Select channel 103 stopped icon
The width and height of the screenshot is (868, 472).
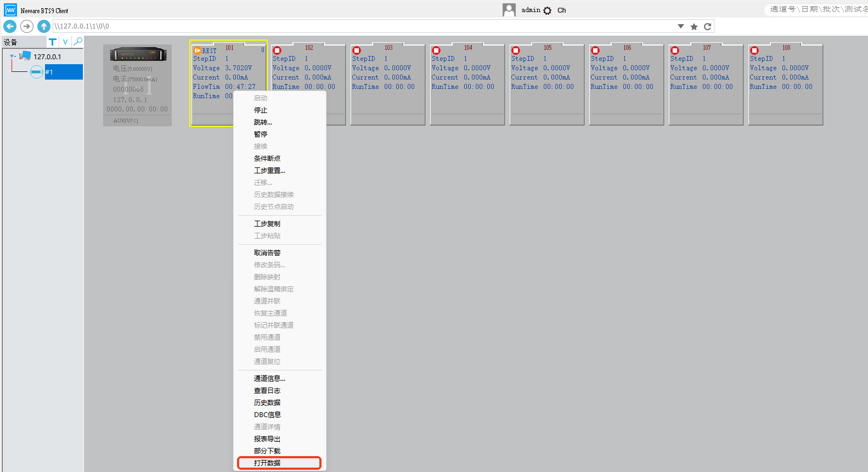(x=356, y=50)
